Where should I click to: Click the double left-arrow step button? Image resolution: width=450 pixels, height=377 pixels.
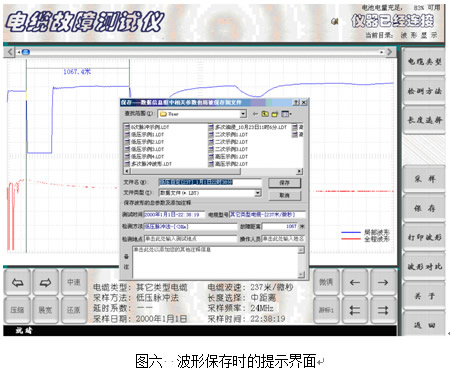[355, 311]
